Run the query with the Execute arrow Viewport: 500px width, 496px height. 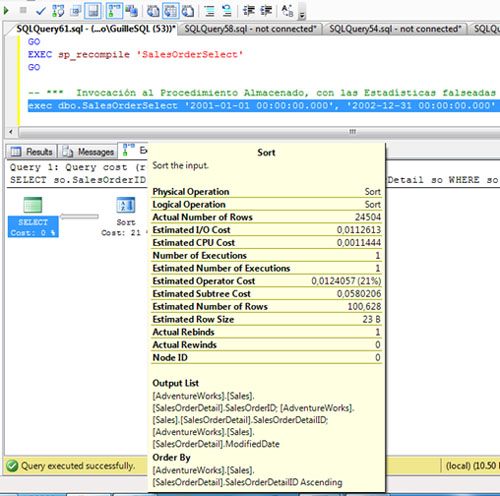click(6, 11)
